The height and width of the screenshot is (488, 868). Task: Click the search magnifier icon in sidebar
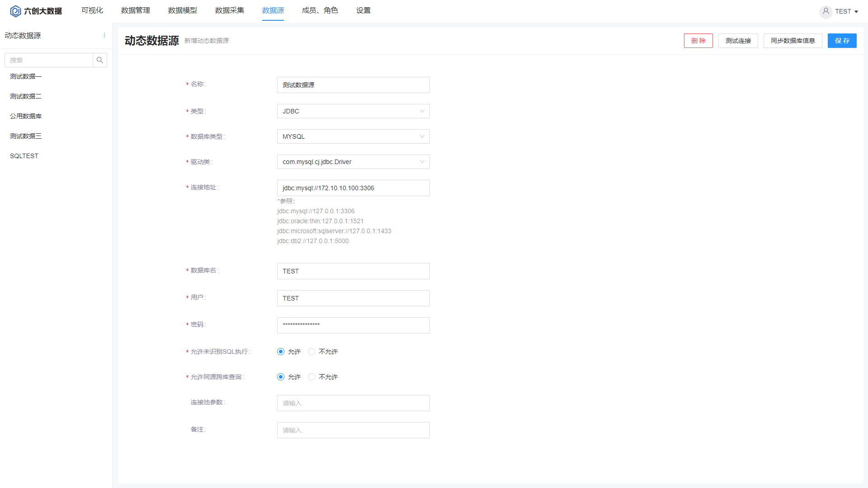pos(100,60)
